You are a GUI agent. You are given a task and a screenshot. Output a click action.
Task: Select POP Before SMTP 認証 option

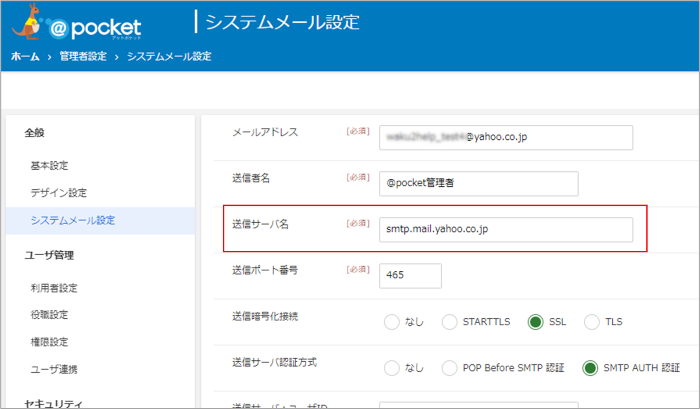click(x=449, y=368)
